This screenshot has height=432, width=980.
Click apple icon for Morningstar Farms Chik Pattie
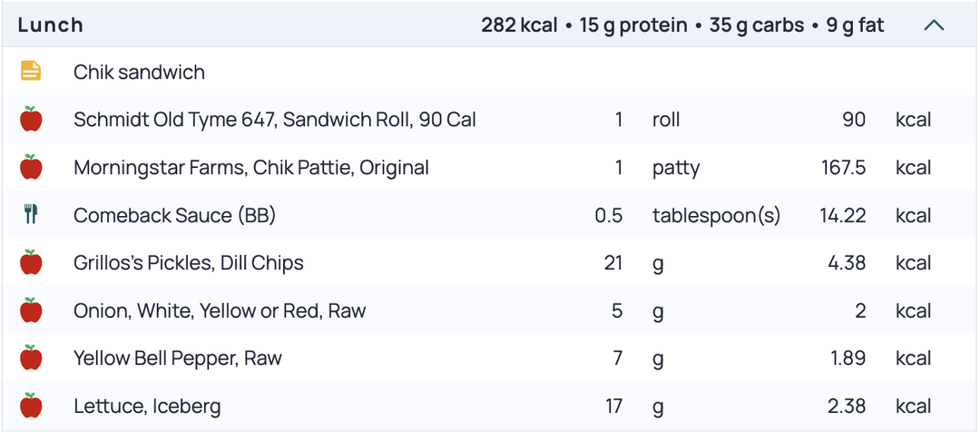tap(31, 167)
